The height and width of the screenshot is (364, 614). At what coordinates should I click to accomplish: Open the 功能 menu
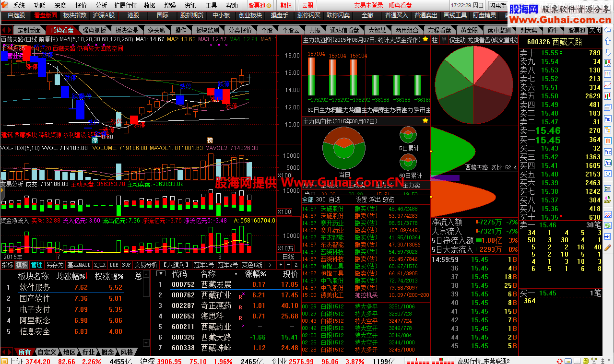click(x=40, y=5)
